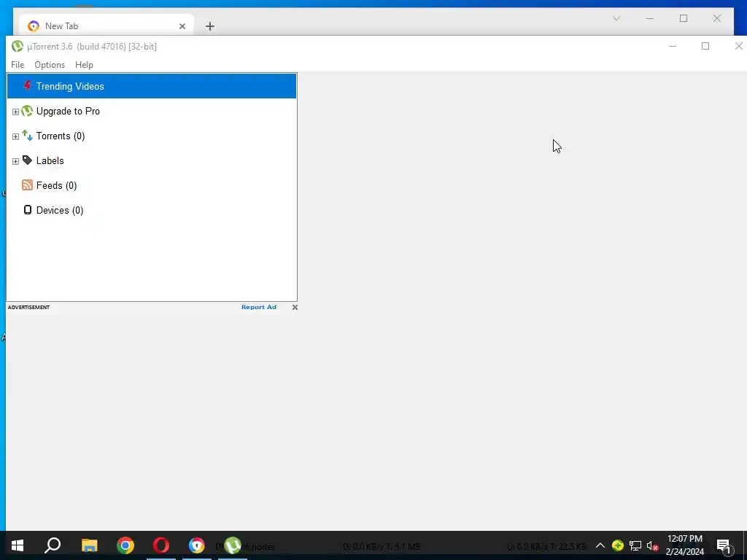
Task: Open taskbar Search
Action: [x=53, y=545]
